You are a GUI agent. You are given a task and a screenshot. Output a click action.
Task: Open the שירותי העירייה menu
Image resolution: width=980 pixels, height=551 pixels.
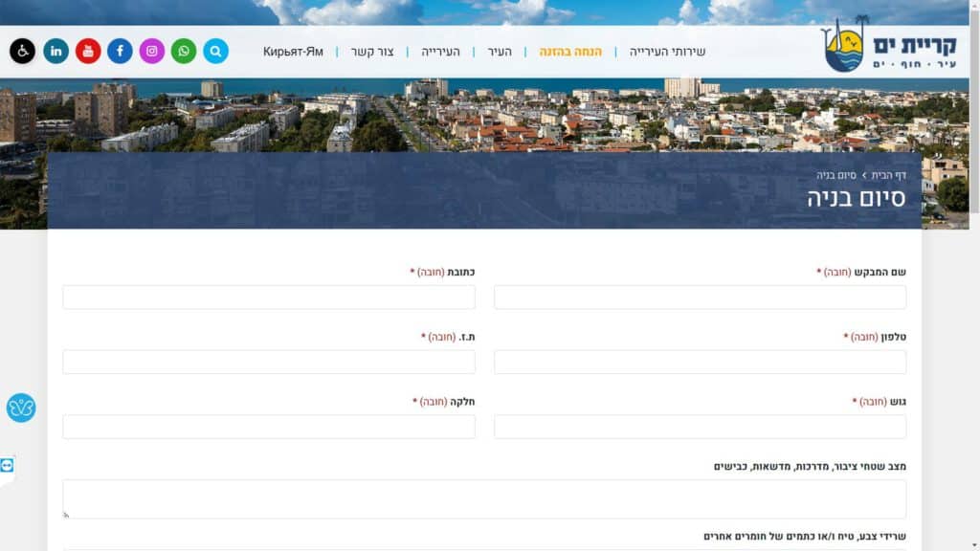[x=667, y=52]
